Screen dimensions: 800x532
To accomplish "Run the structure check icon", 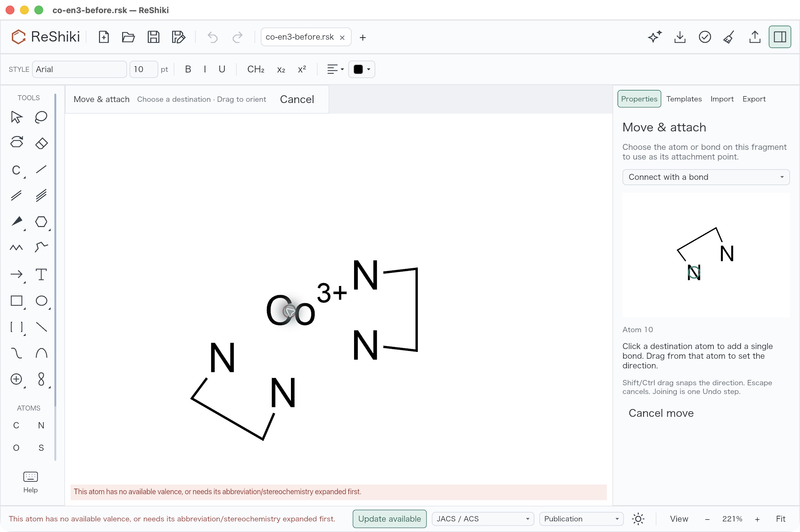I will point(705,37).
